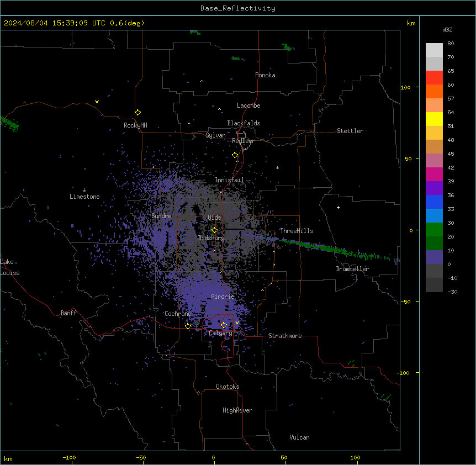476x465 pixels.
Task: Click the RockyMH label
Action: click(x=135, y=125)
